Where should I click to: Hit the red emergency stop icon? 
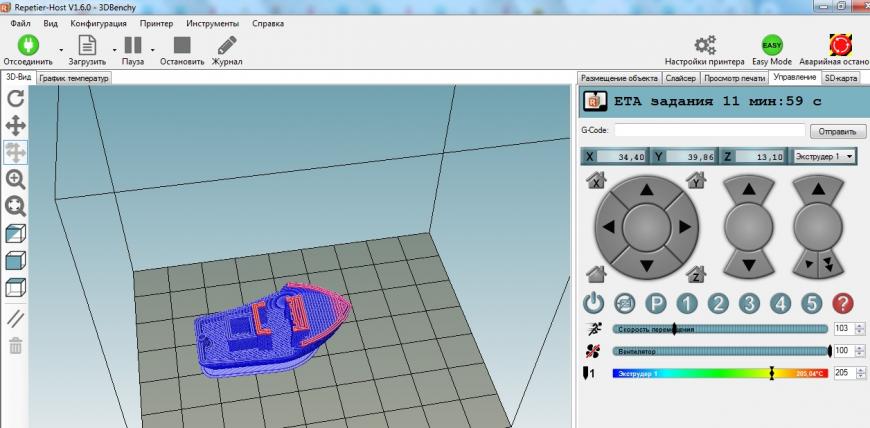click(841, 45)
